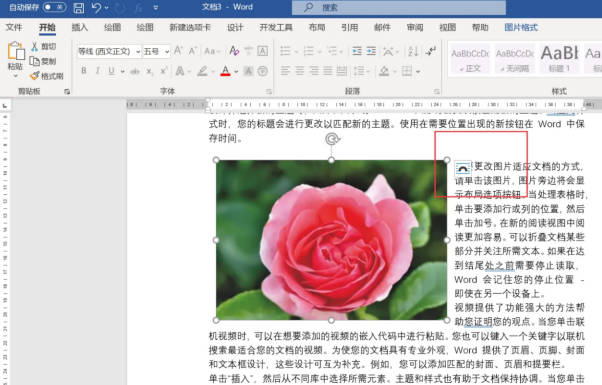Expand the paste options arrow under 粘贴

pos(15,76)
